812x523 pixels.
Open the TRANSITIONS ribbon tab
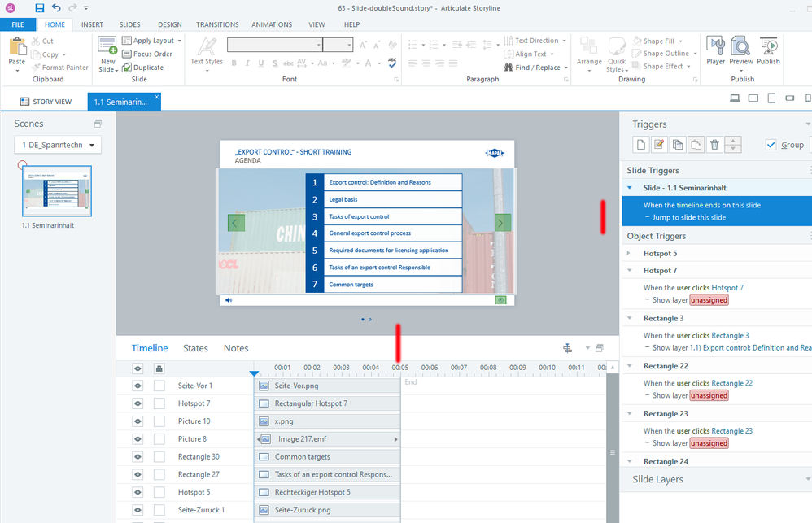(x=217, y=24)
